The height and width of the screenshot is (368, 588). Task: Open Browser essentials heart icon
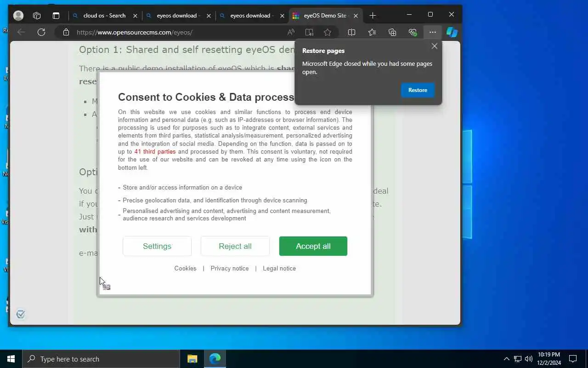pyautogui.click(x=413, y=32)
